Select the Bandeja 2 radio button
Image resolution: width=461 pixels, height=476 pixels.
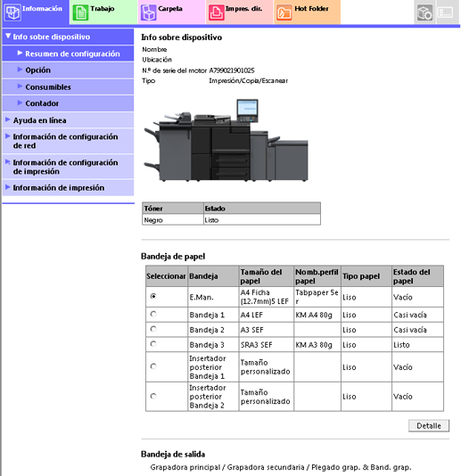(153, 329)
